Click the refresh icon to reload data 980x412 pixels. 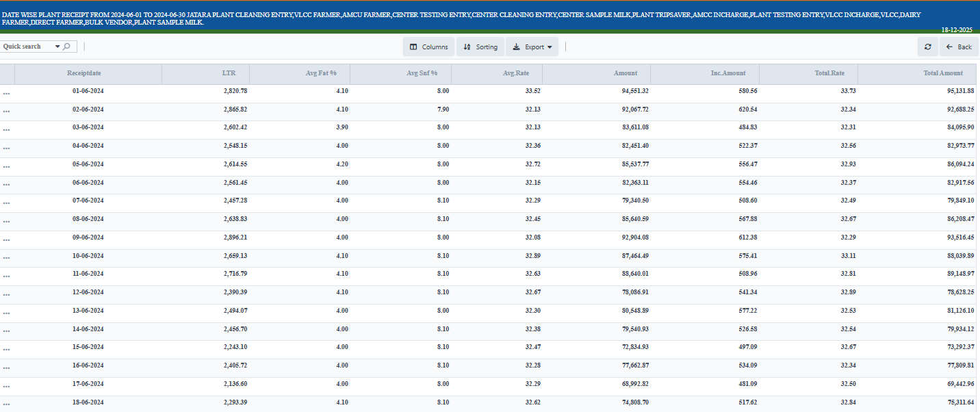click(x=929, y=47)
